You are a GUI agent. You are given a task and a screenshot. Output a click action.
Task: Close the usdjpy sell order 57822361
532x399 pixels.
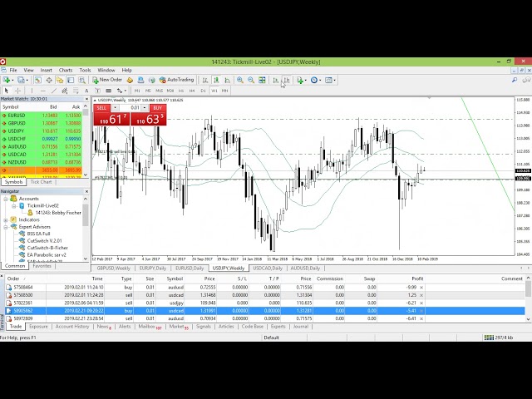tap(421, 303)
